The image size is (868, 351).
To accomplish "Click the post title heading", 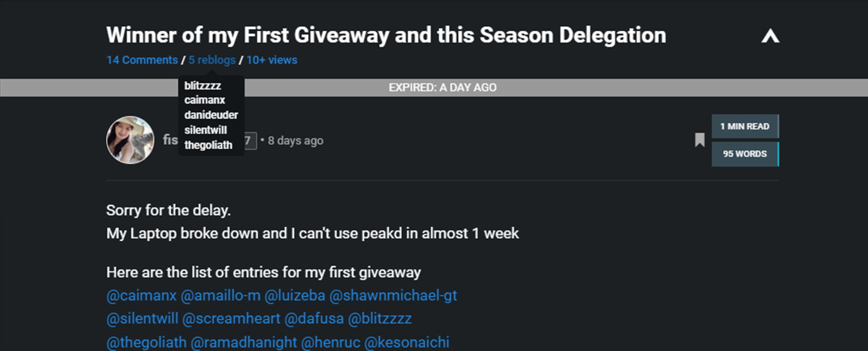I will pos(386,35).
